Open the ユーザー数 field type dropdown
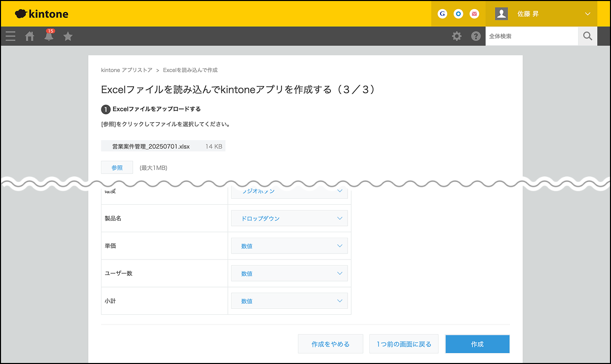611x364 pixels. (289, 273)
